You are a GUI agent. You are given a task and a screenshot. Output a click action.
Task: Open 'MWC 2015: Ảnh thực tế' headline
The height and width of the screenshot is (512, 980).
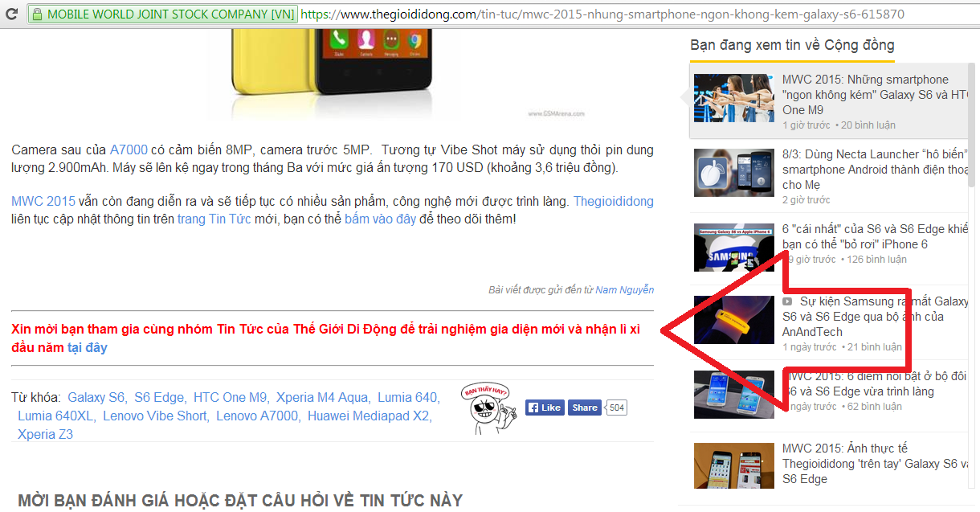tap(875, 464)
